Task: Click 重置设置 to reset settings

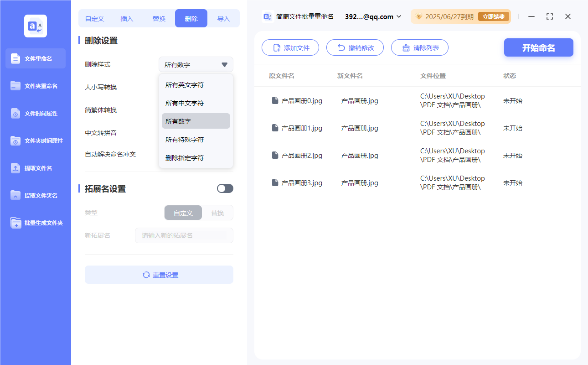Action: (159, 274)
